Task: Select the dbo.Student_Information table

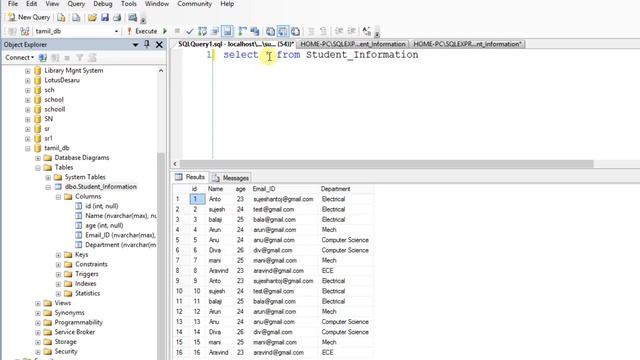Action: tap(100, 187)
